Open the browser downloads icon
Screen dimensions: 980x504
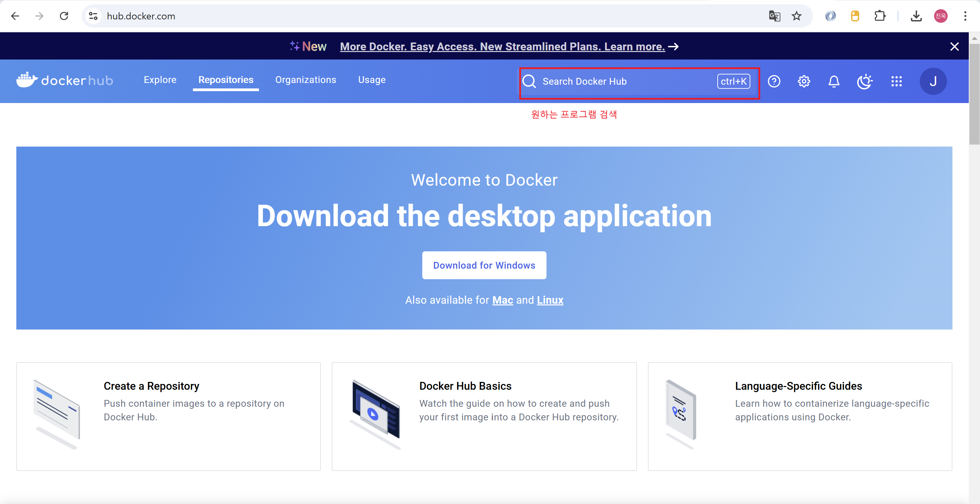click(x=916, y=16)
